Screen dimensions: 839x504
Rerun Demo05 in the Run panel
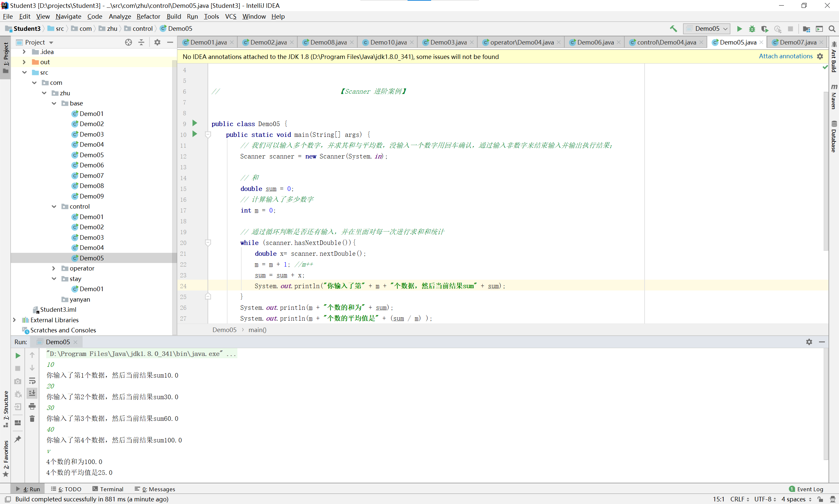pos(18,355)
